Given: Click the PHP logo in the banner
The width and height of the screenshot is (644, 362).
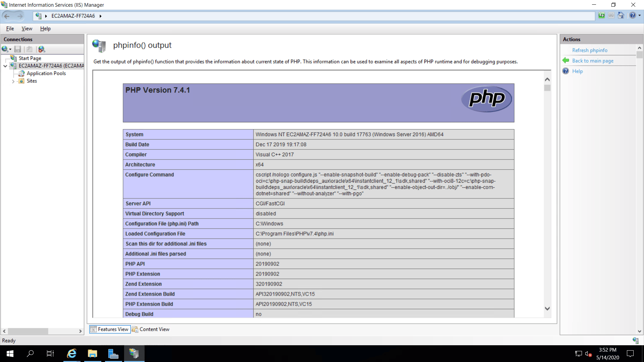Looking at the screenshot, I should coord(486,99).
